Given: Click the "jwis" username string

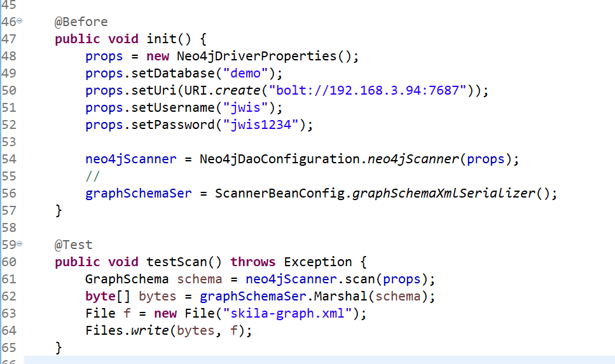Looking at the screenshot, I should coord(245,108).
